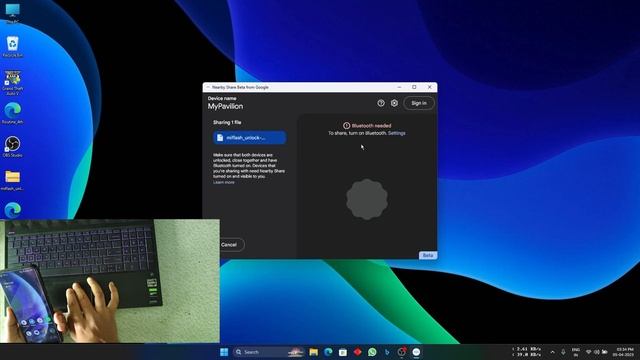Select the OBS Studio desktop shortcut
The image size is (640, 360).
click(x=13, y=147)
